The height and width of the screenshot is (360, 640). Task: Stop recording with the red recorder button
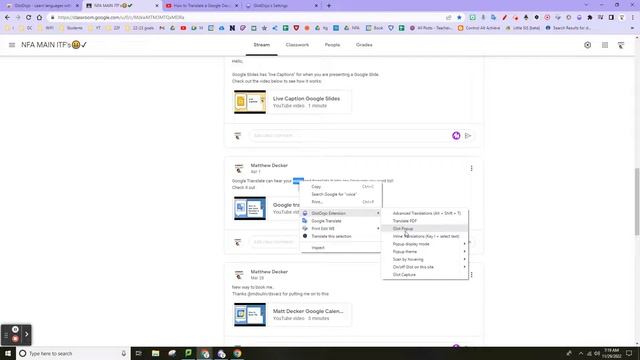coord(15,339)
